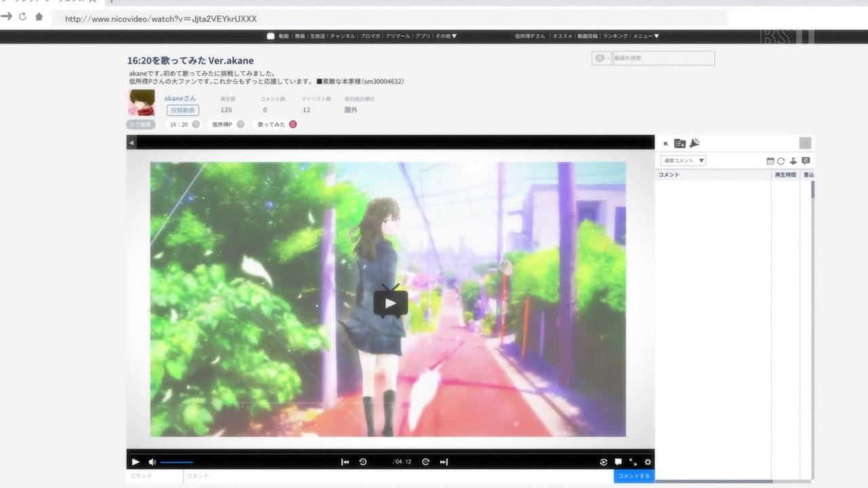This screenshot has width=868, height=488.
Task: Add the video to a mylist folder
Action: (x=679, y=143)
